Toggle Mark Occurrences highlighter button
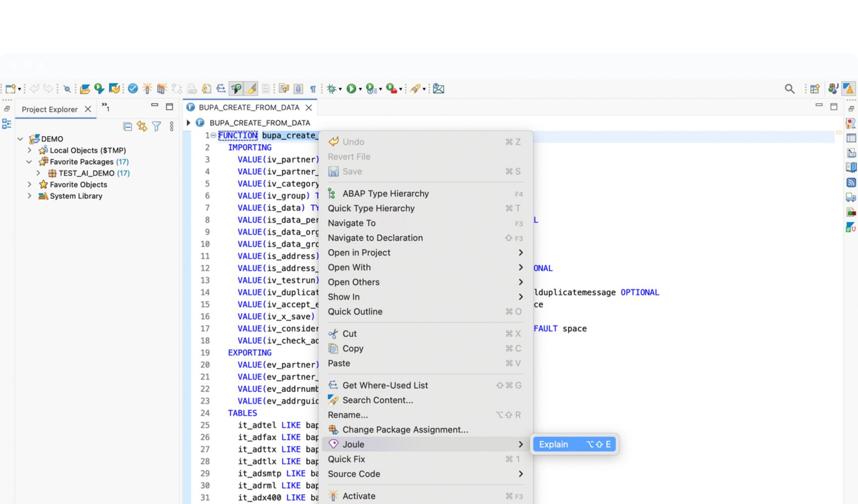The image size is (858, 504). point(251,89)
